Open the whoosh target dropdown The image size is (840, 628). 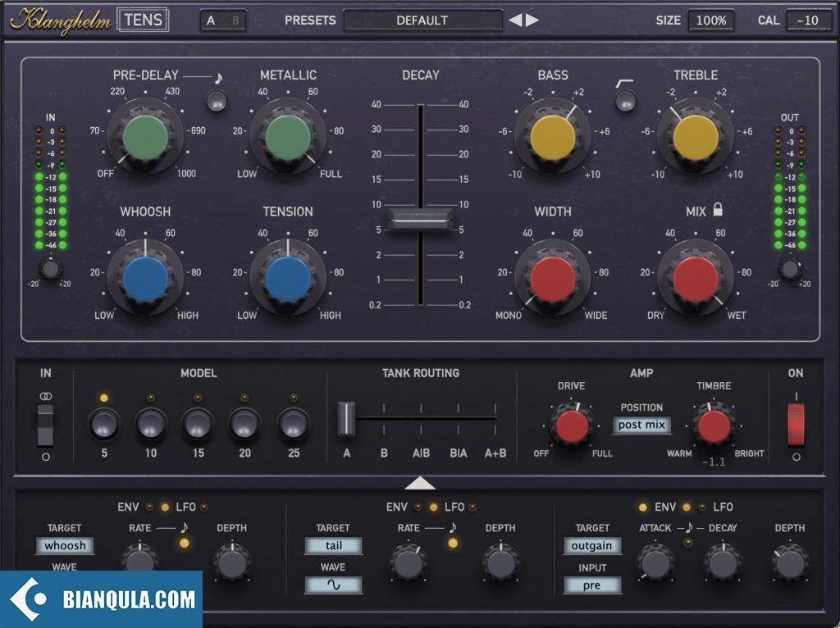tap(65, 545)
